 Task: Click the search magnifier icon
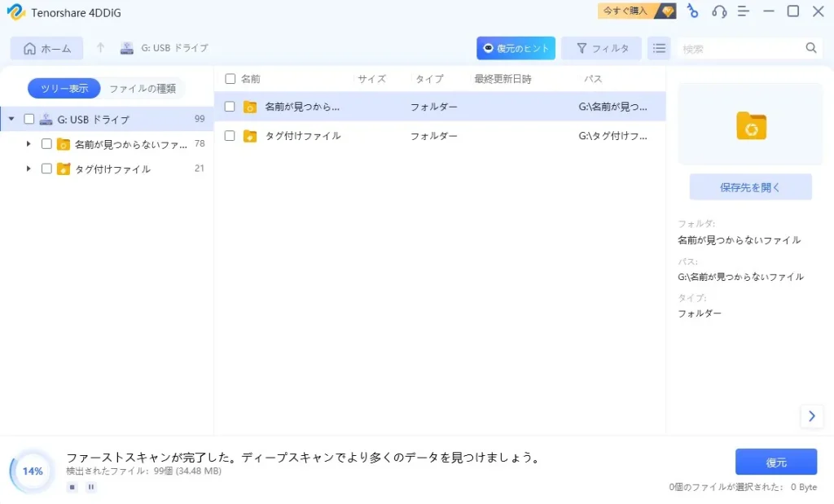pyautogui.click(x=811, y=48)
